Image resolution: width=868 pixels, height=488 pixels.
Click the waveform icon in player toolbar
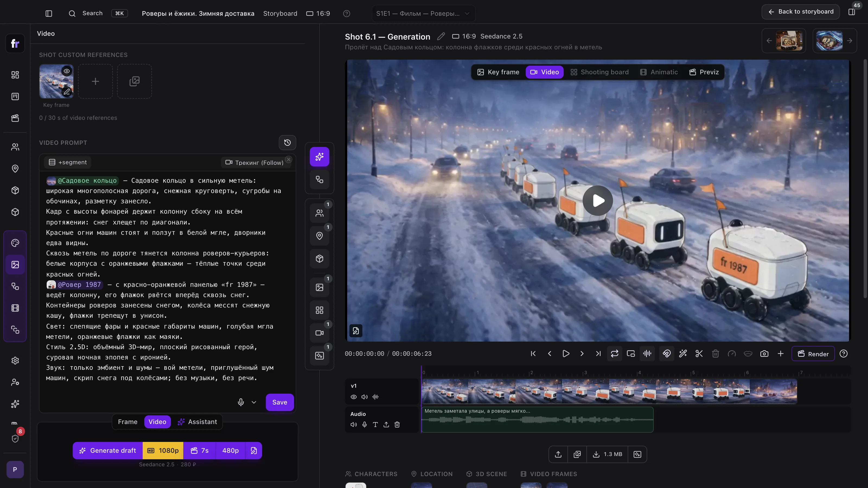[647, 354]
